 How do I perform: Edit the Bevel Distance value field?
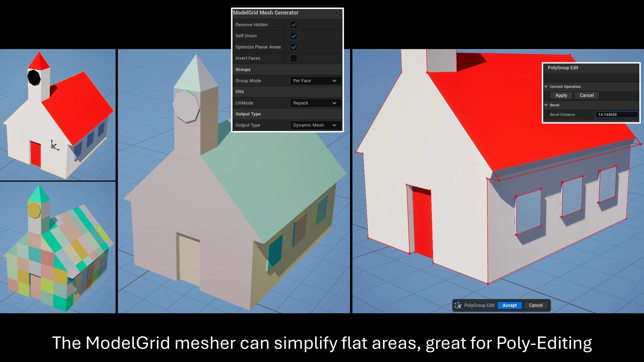click(616, 114)
